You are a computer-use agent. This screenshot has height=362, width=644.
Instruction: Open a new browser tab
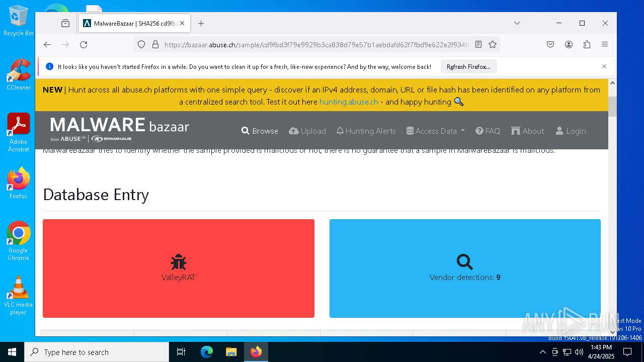tap(201, 23)
